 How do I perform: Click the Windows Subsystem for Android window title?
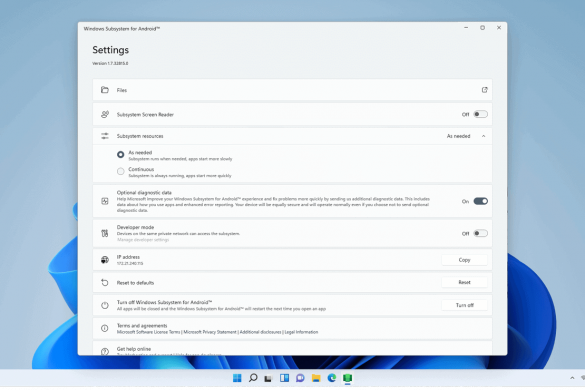click(x=122, y=29)
